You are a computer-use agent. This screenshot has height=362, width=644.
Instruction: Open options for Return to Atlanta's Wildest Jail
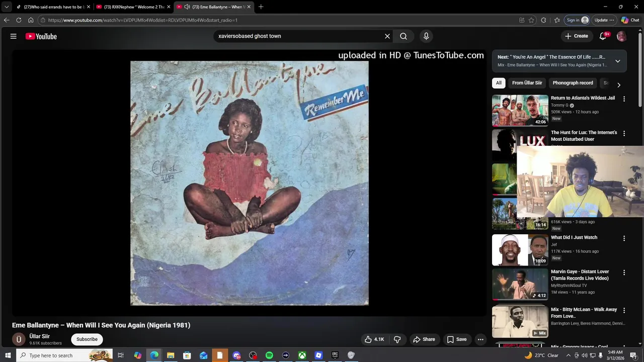coord(624,99)
